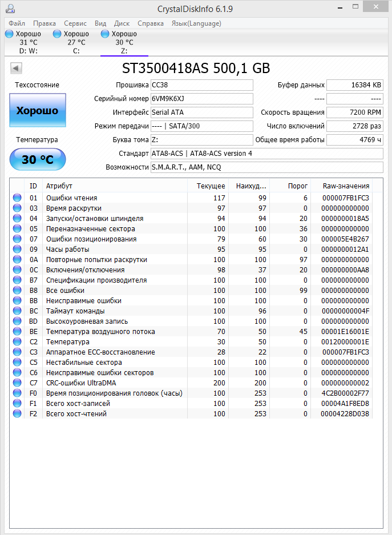Click the CrystalDiskInfo app icon in title bar
The width and height of the screenshot is (392, 535).
click(11, 9)
